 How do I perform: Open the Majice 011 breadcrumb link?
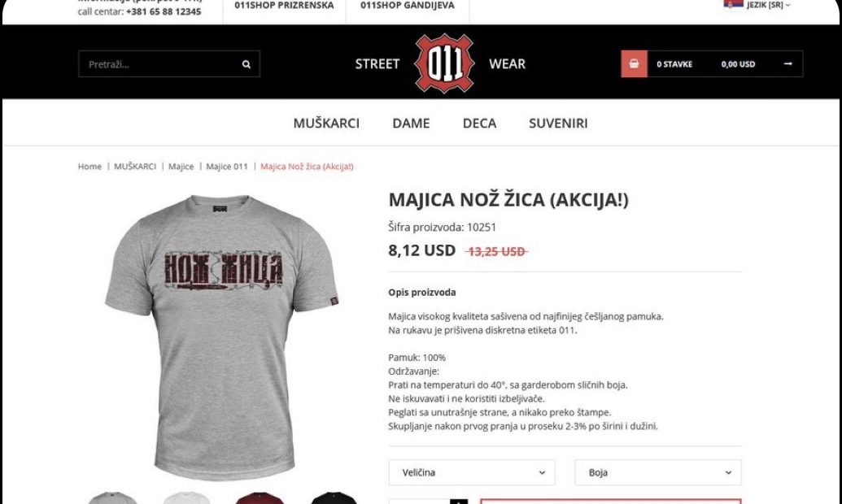click(x=227, y=167)
